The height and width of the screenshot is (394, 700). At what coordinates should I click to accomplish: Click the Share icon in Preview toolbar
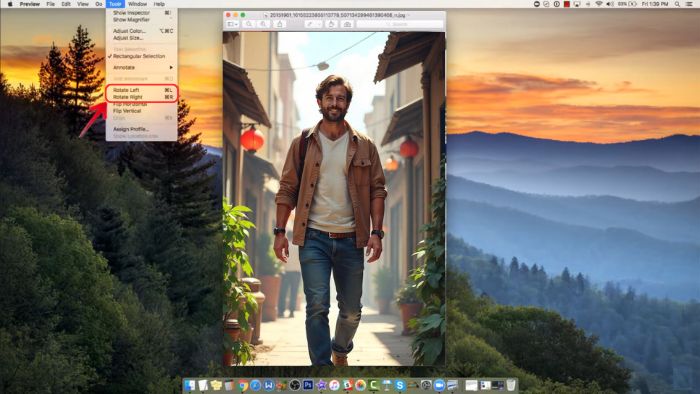(x=279, y=24)
